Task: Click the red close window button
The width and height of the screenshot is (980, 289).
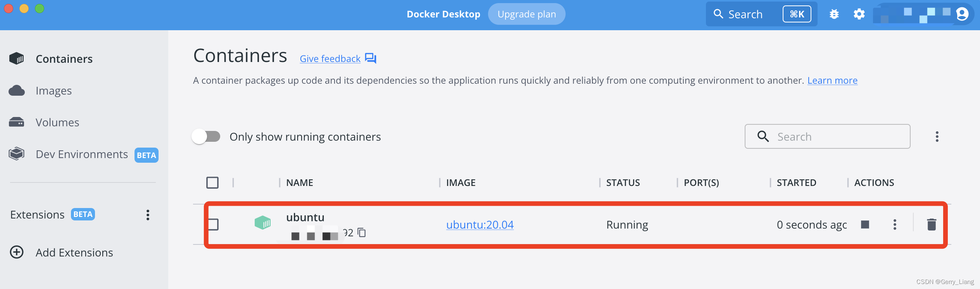Action: (9, 8)
